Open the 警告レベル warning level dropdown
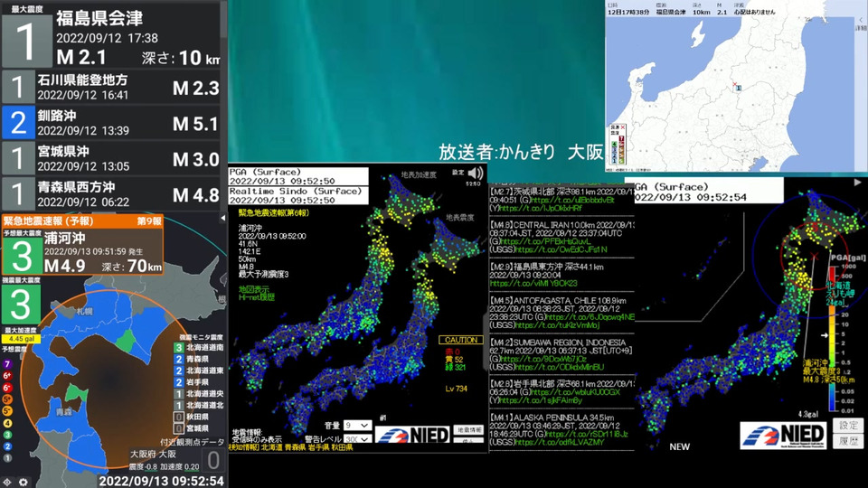868x488 pixels. (357, 439)
